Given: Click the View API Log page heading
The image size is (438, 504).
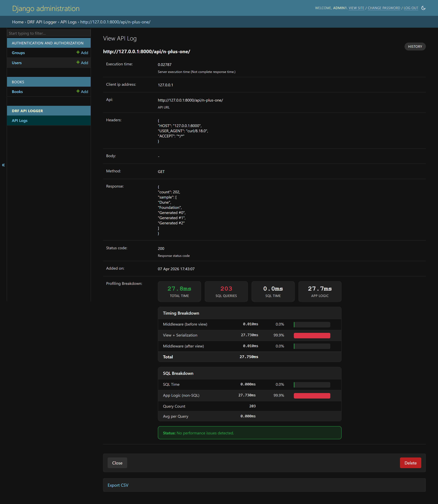Looking at the screenshot, I should coord(120,38).
